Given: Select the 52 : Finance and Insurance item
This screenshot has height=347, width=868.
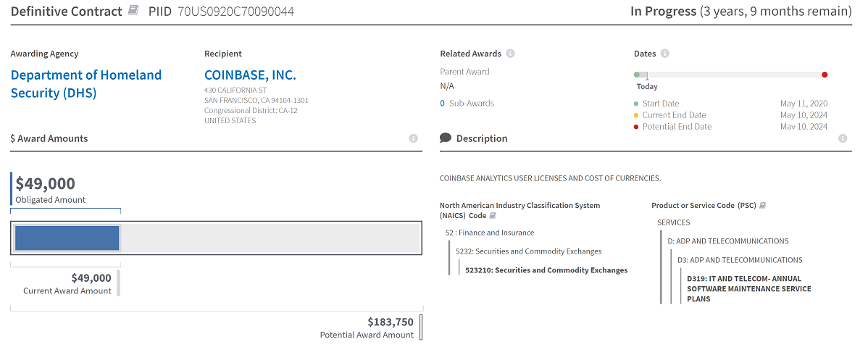Looking at the screenshot, I should tap(489, 233).
